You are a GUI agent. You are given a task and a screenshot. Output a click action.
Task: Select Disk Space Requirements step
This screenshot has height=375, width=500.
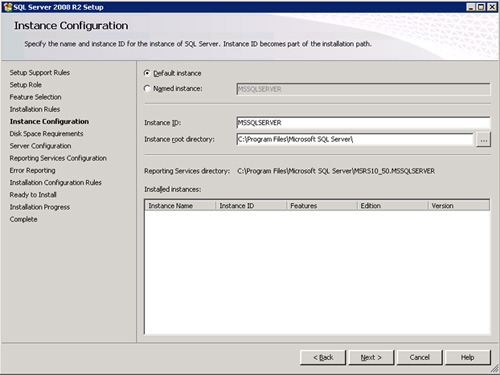pos(46,134)
